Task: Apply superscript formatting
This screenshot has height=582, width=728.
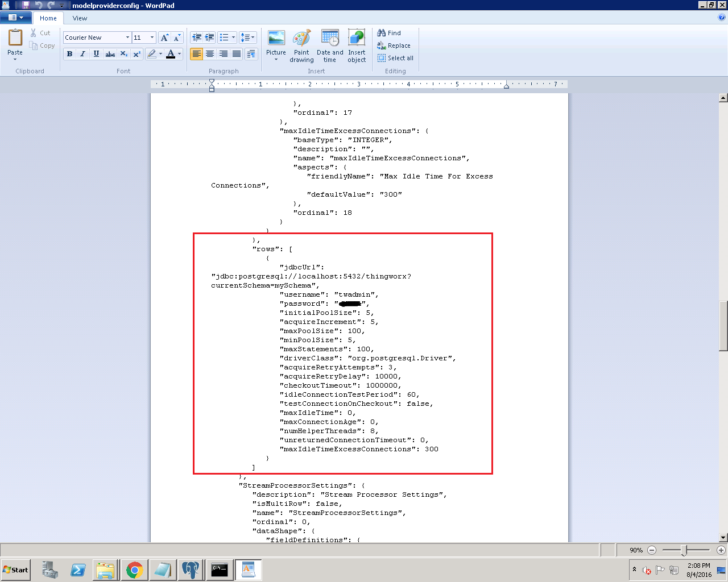Action: click(136, 54)
